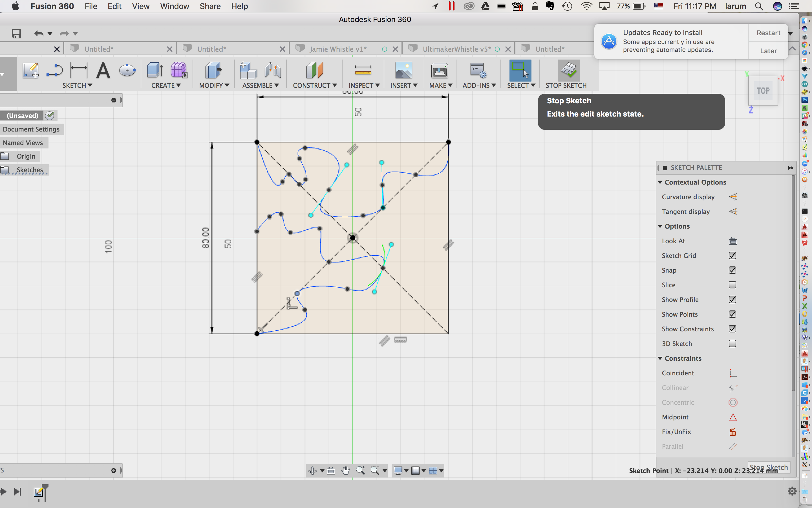Screen dimensions: 812x508
Task: Click the Measure ruler Inspect icon
Action: 363,70
